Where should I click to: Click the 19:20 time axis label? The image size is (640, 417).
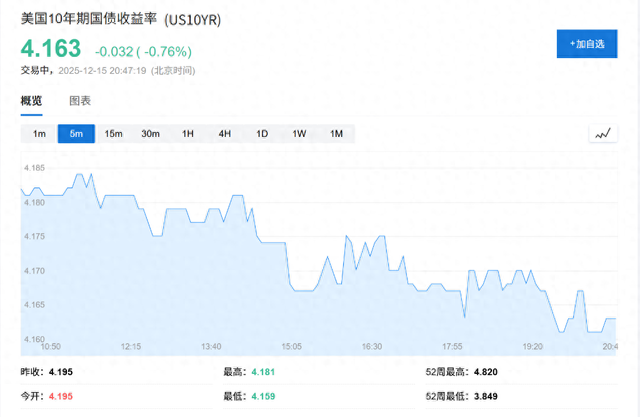[x=533, y=346]
